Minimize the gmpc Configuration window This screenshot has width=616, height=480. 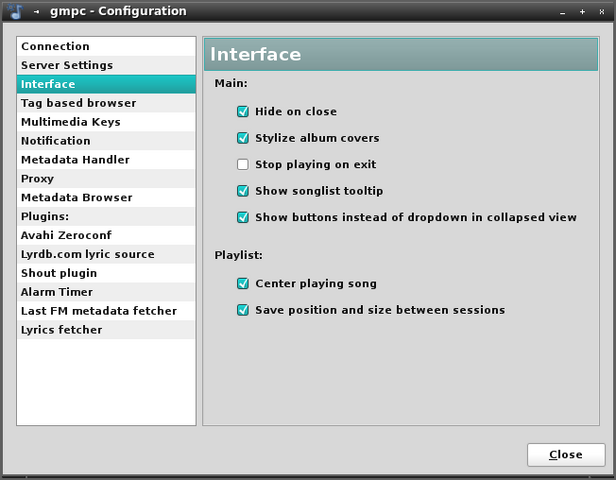(563, 13)
